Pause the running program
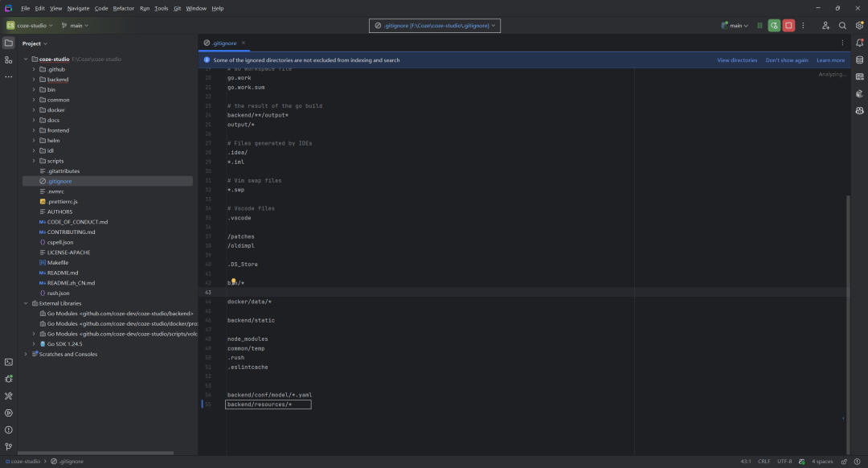 pyautogui.click(x=759, y=26)
